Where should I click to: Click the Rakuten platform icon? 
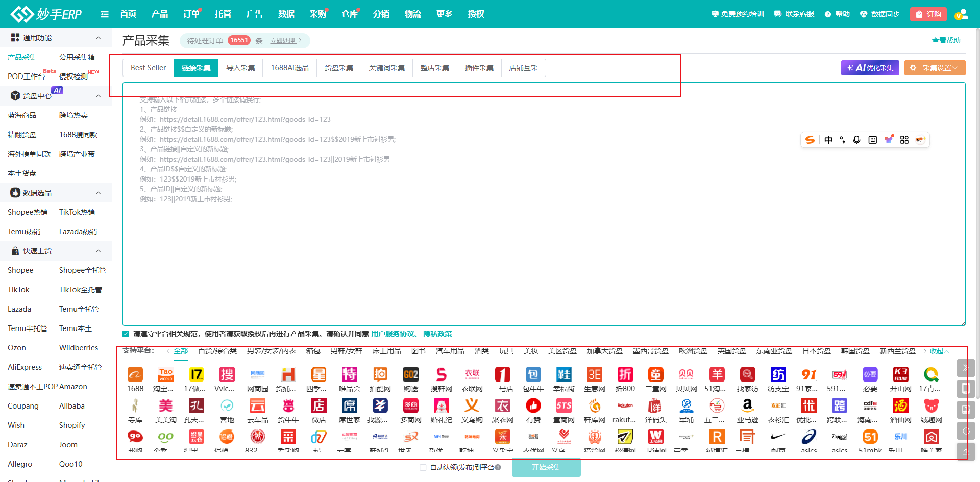click(625, 406)
